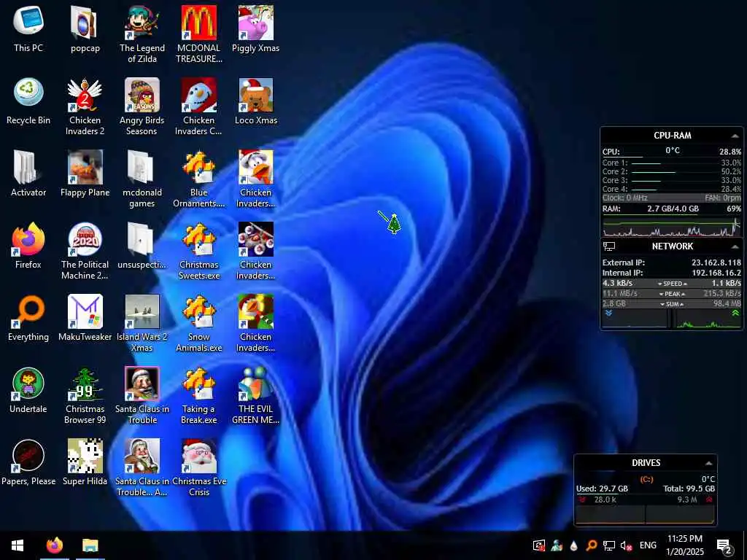Click the SPEED row label
747x560 pixels.
coord(672,284)
